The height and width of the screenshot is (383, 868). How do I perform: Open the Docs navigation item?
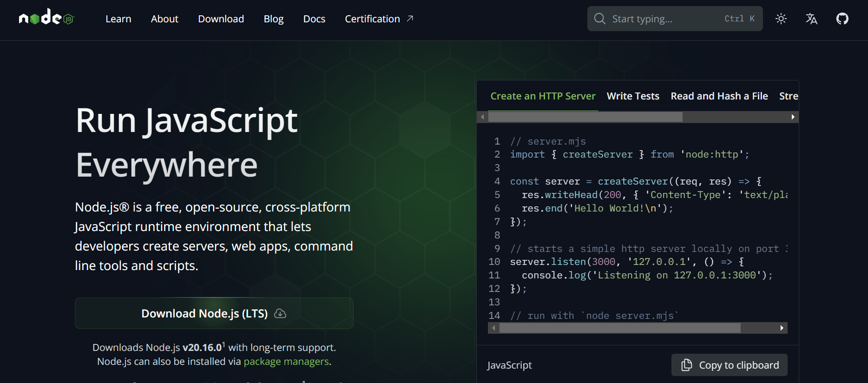point(314,19)
